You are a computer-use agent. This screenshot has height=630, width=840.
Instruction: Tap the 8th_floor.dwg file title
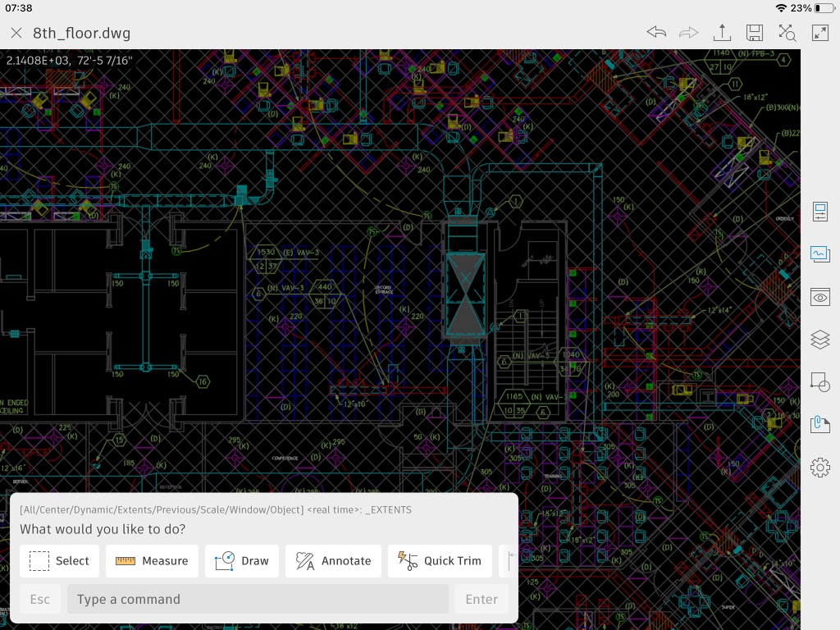(x=82, y=33)
